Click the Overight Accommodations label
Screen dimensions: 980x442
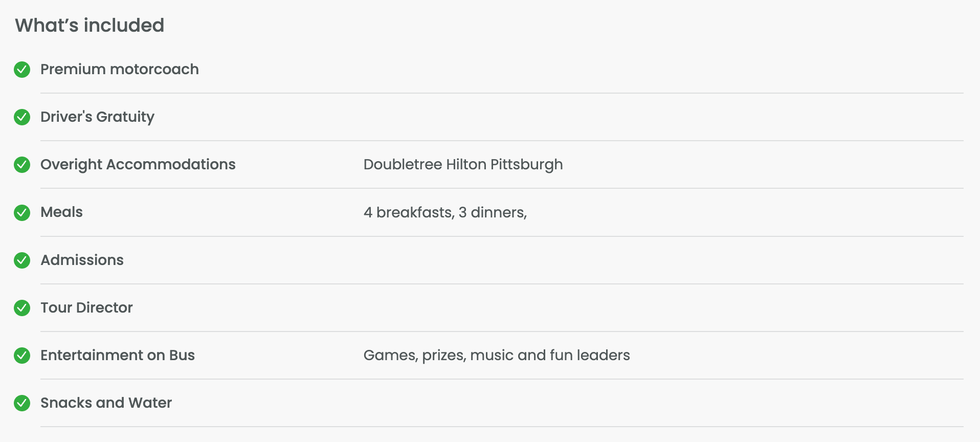click(x=138, y=164)
